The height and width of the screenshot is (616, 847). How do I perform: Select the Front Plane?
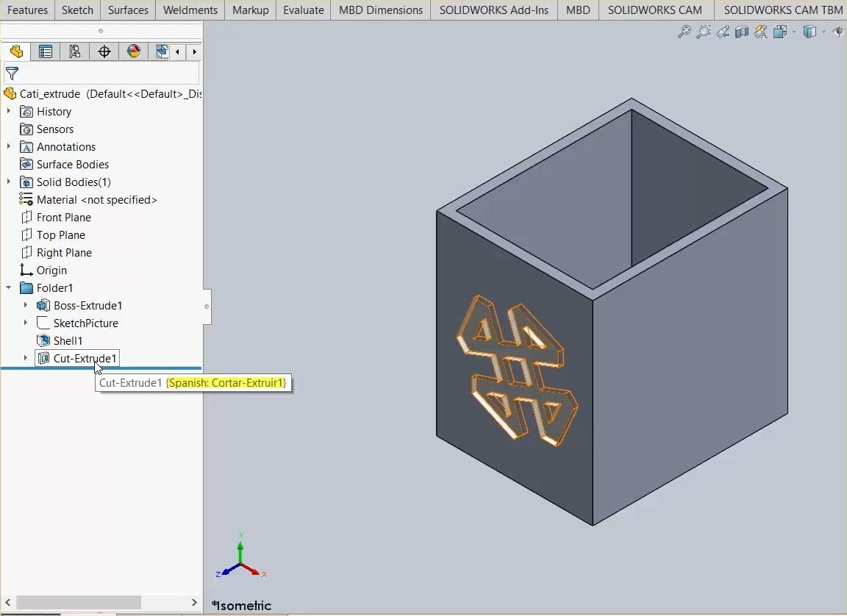tap(64, 218)
